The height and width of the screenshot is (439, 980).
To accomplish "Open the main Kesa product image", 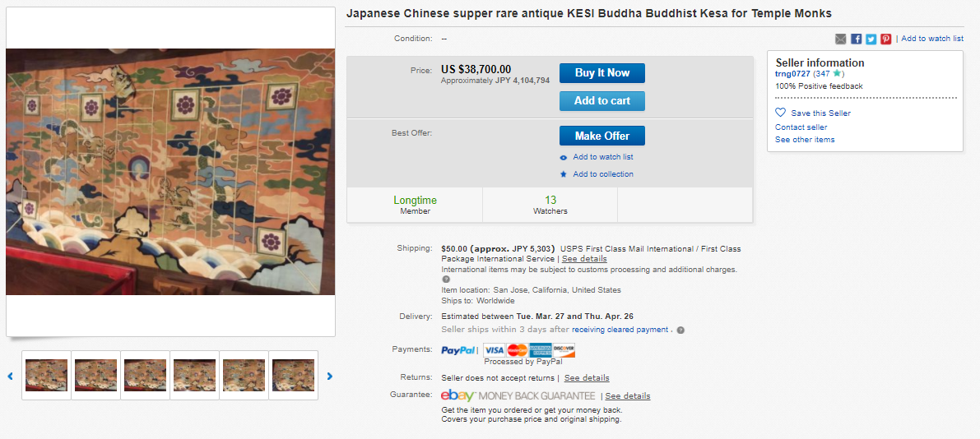I will [170, 172].
